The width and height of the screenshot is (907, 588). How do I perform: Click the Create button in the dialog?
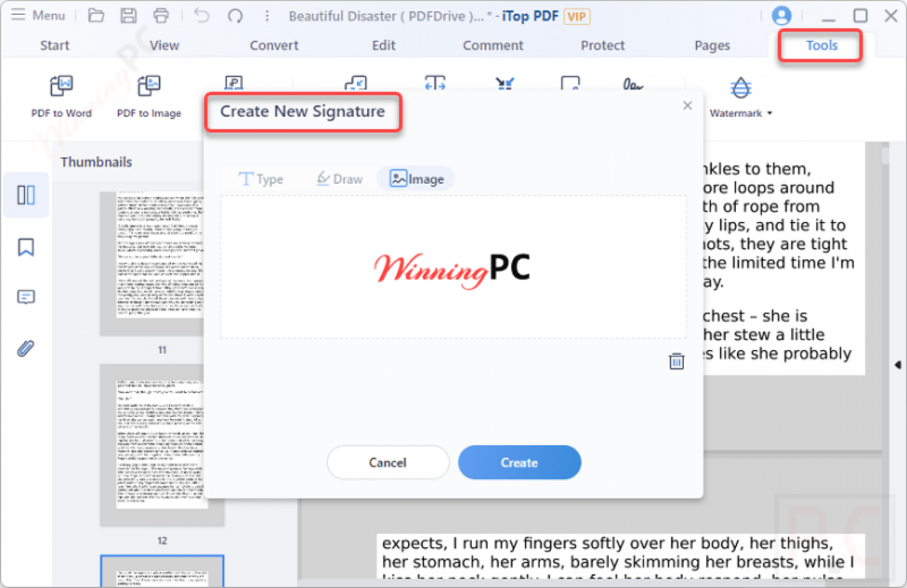(x=519, y=462)
